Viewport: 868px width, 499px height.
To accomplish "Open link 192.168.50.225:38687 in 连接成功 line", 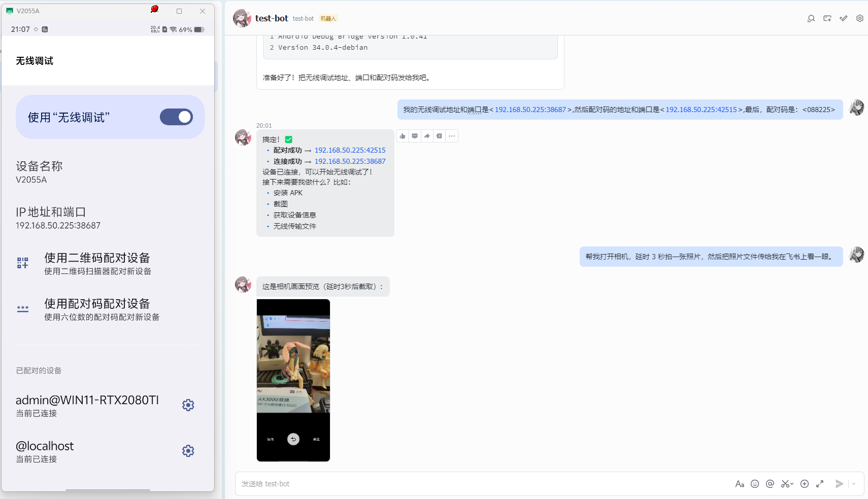I will 350,161.
